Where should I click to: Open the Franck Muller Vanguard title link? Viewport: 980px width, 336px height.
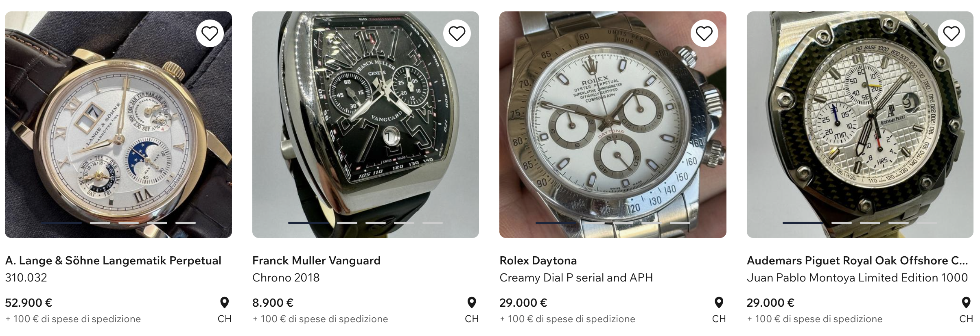coord(316,260)
